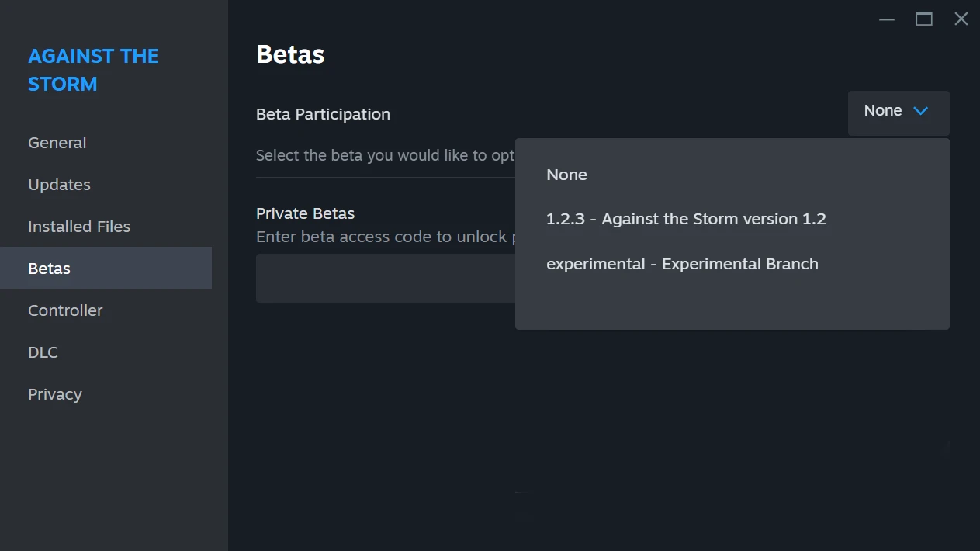980x551 pixels.
Task: Click the beta access code input box
Action: tap(386, 278)
